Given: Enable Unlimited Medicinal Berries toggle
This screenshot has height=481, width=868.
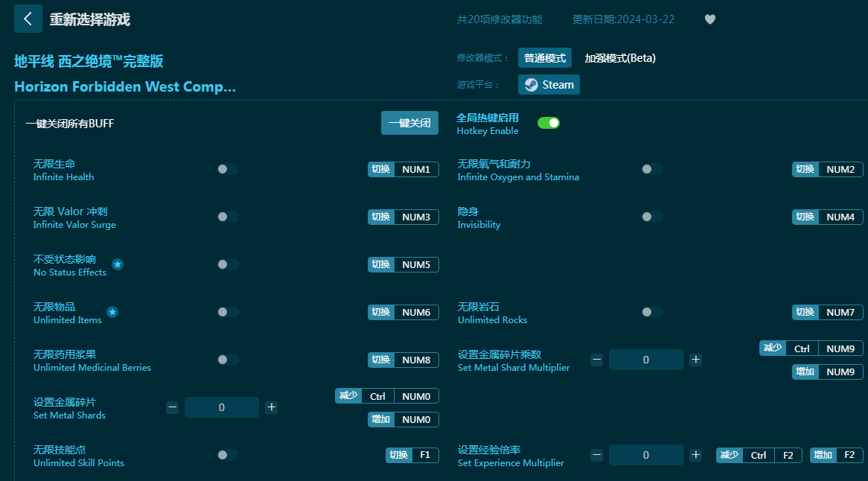Looking at the screenshot, I should (x=228, y=360).
